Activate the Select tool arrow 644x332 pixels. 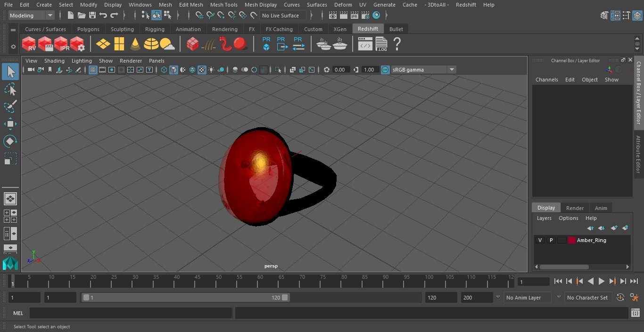click(x=10, y=72)
